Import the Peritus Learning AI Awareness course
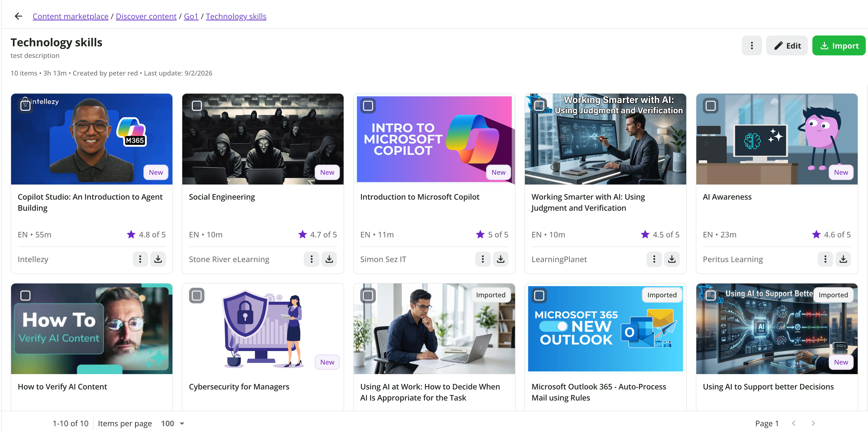The height and width of the screenshot is (432, 868). tap(843, 259)
